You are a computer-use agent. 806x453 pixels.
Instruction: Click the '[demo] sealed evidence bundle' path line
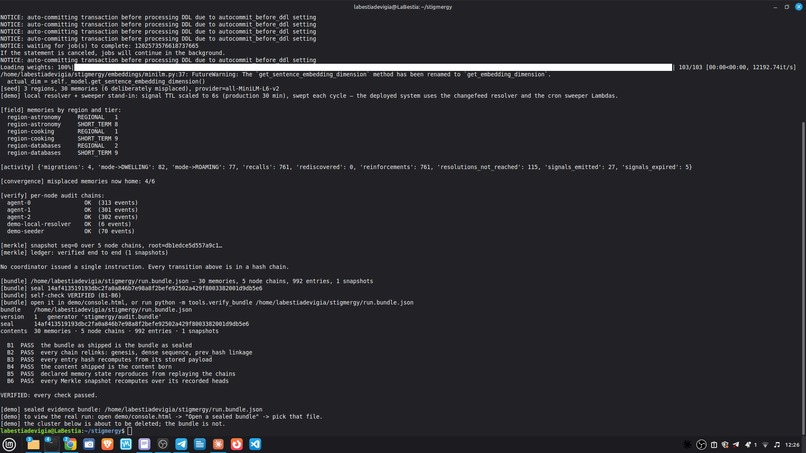point(131,410)
